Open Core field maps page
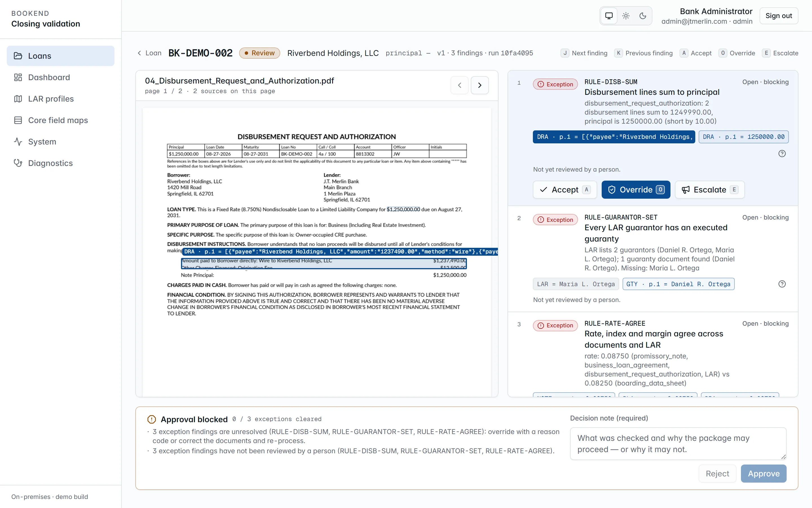Viewport: 812px width, 508px height. pyautogui.click(x=60, y=120)
